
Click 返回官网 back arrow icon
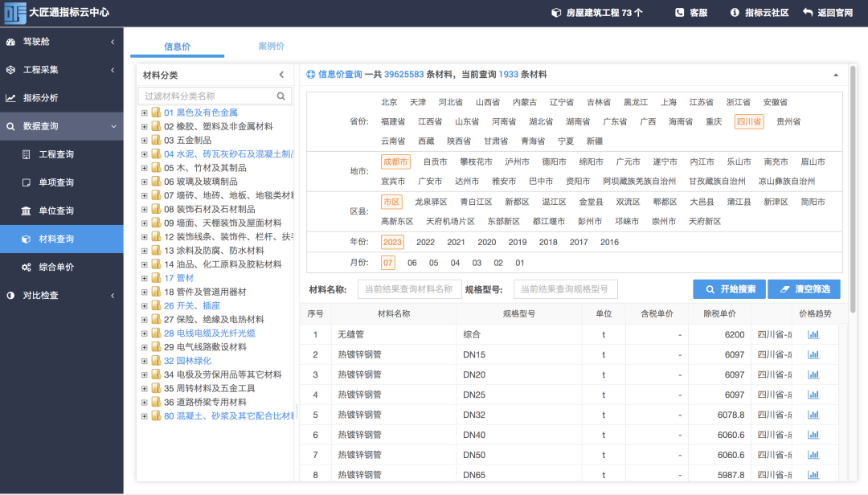(808, 12)
